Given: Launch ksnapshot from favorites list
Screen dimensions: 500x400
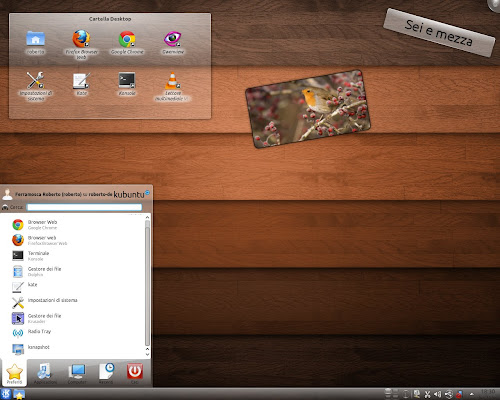Looking at the screenshot, I should (75, 349).
